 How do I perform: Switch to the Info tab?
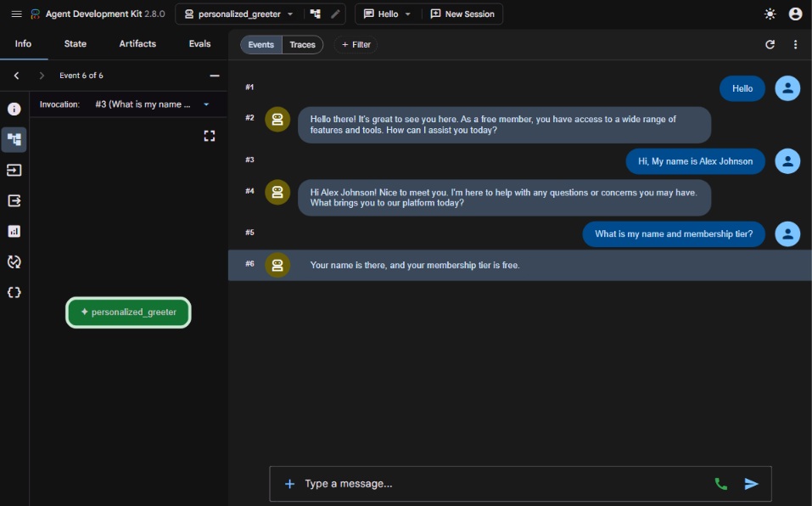coord(23,44)
